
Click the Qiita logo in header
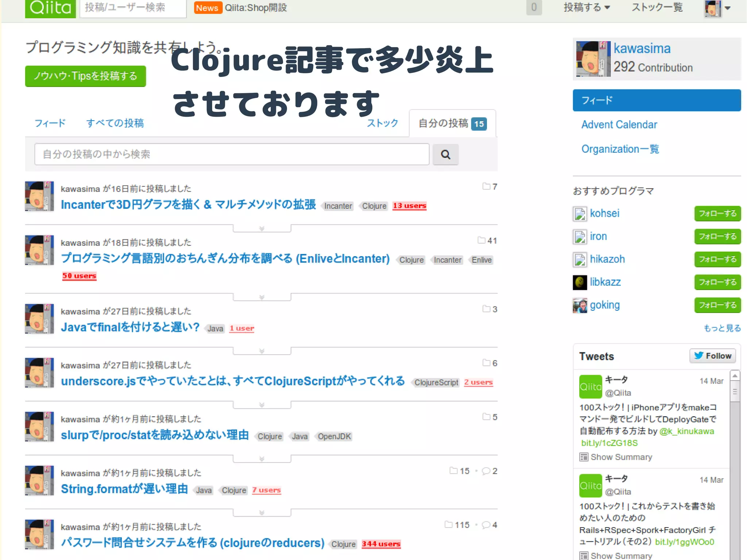[50, 8]
